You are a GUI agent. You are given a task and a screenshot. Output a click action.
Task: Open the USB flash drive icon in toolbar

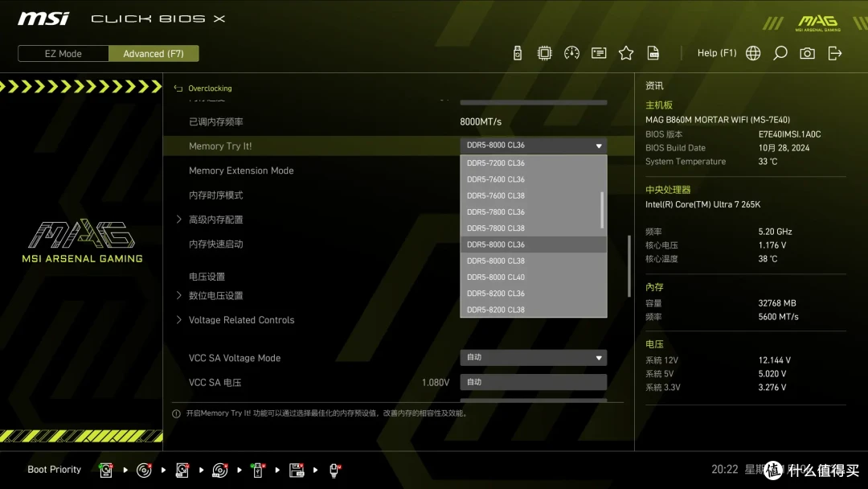(517, 53)
